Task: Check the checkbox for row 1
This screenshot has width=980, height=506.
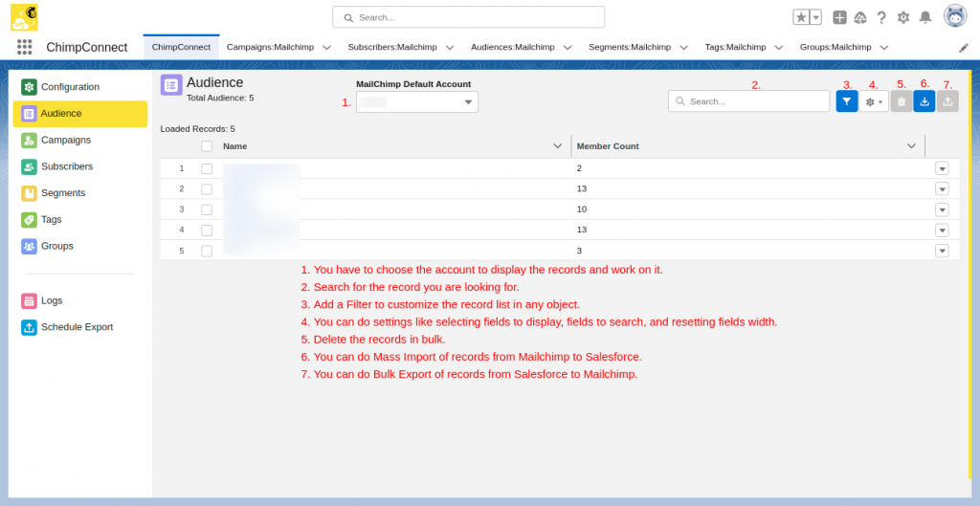Action: (x=207, y=168)
